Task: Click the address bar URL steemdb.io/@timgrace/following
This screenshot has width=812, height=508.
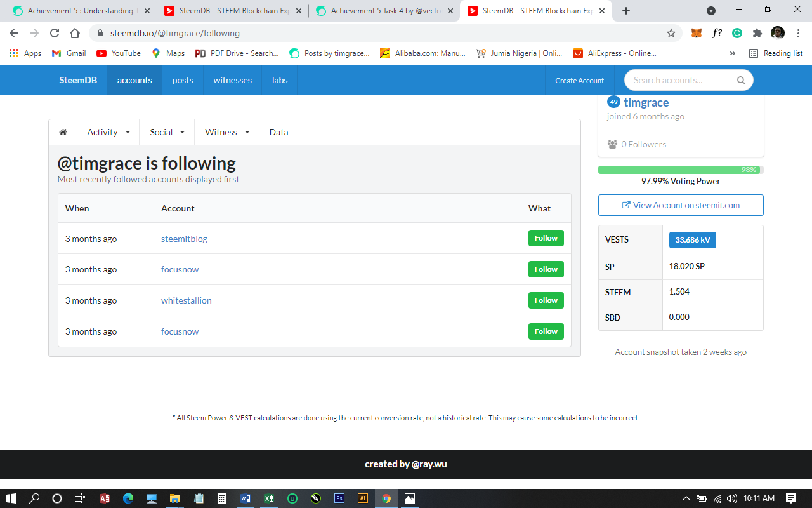Action: pos(175,33)
